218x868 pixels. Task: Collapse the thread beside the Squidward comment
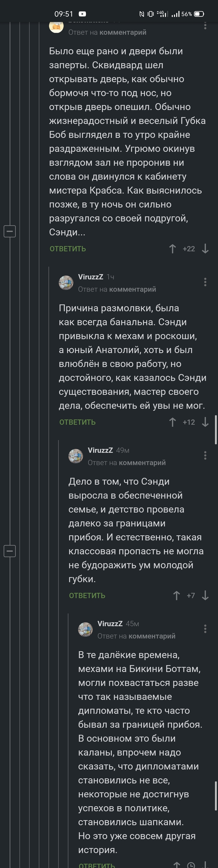pyautogui.click(x=9, y=231)
